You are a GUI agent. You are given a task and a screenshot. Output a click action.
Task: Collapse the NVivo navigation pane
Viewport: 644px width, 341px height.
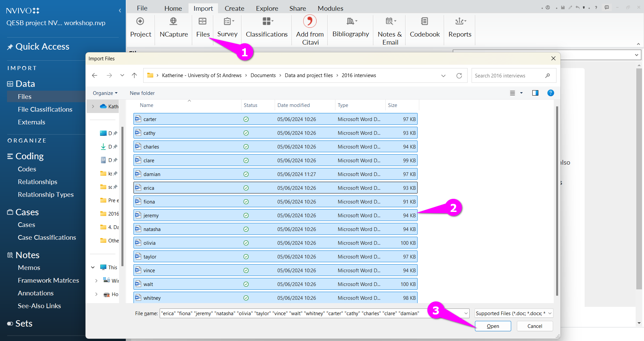(120, 11)
